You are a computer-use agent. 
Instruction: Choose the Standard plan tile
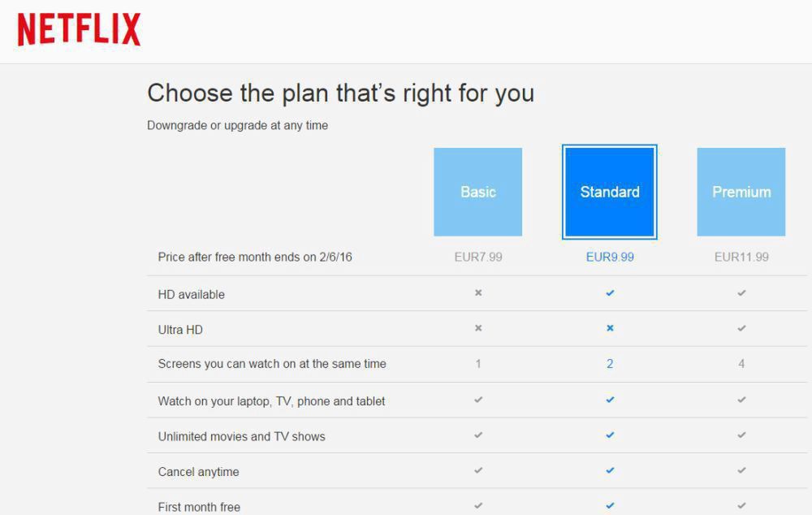[609, 192]
